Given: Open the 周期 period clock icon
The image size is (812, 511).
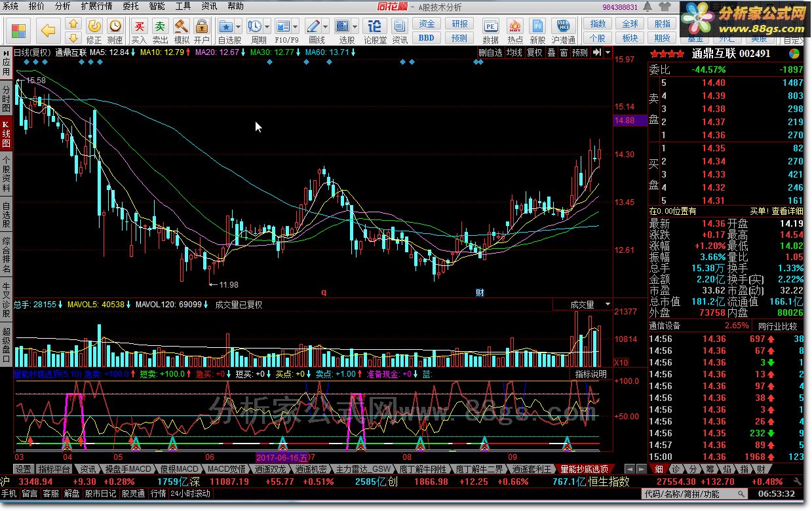Looking at the screenshot, I should pos(254,26).
